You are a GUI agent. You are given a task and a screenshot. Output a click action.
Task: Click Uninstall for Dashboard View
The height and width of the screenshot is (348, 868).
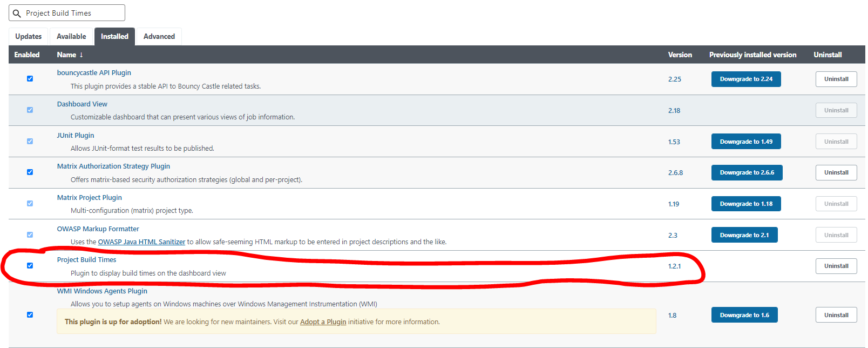coord(836,110)
